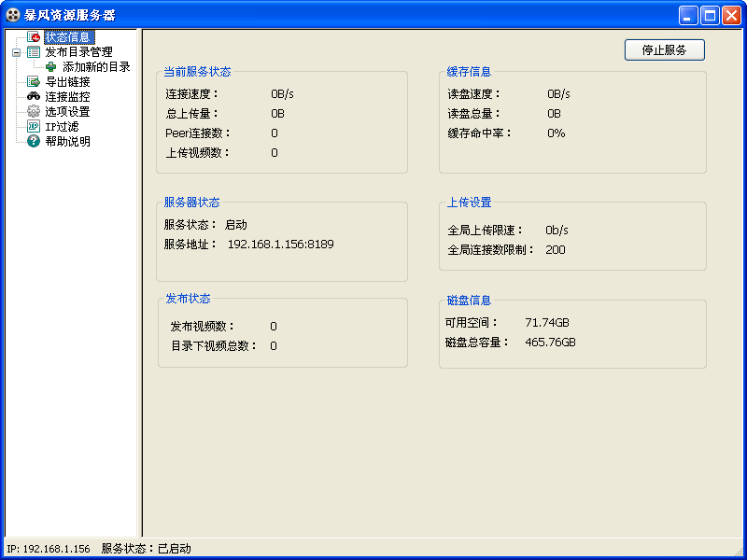Click the 缓存命中率 value 0%
This screenshot has height=560, width=747.
[557, 133]
